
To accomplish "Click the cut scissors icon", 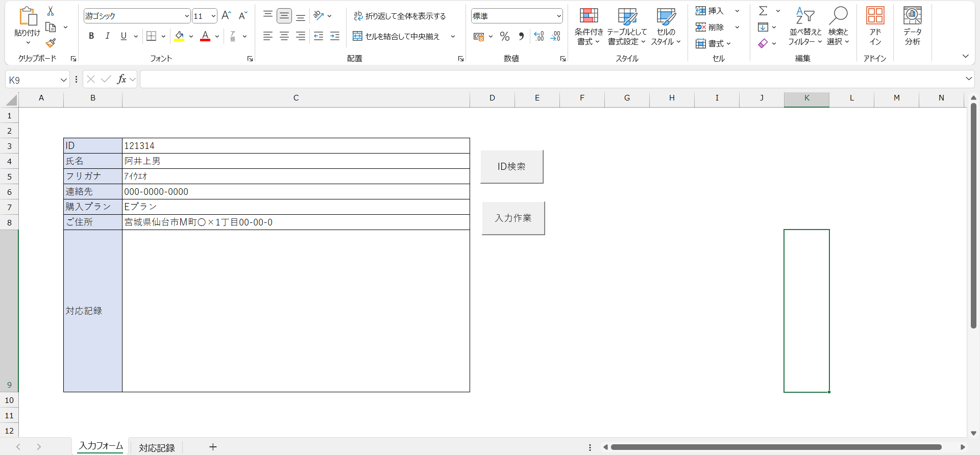I will tap(51, 11).
